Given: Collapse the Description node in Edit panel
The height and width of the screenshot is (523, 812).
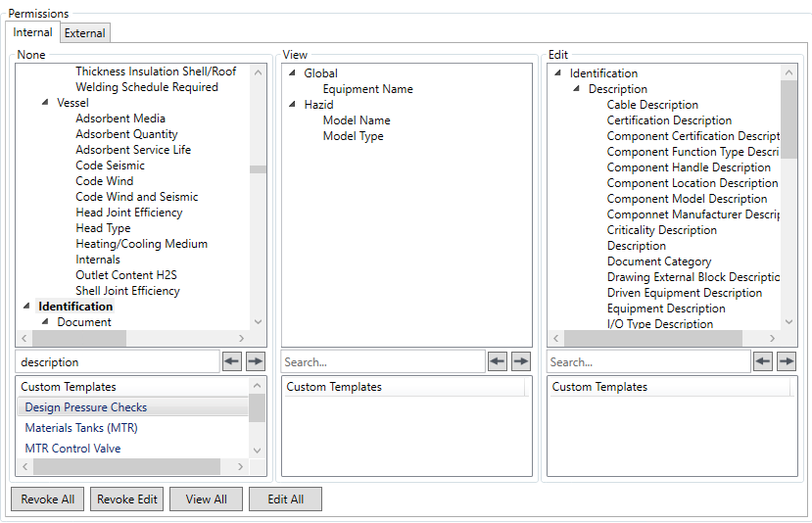Looking at the screenshot, I should coord(576,89).
